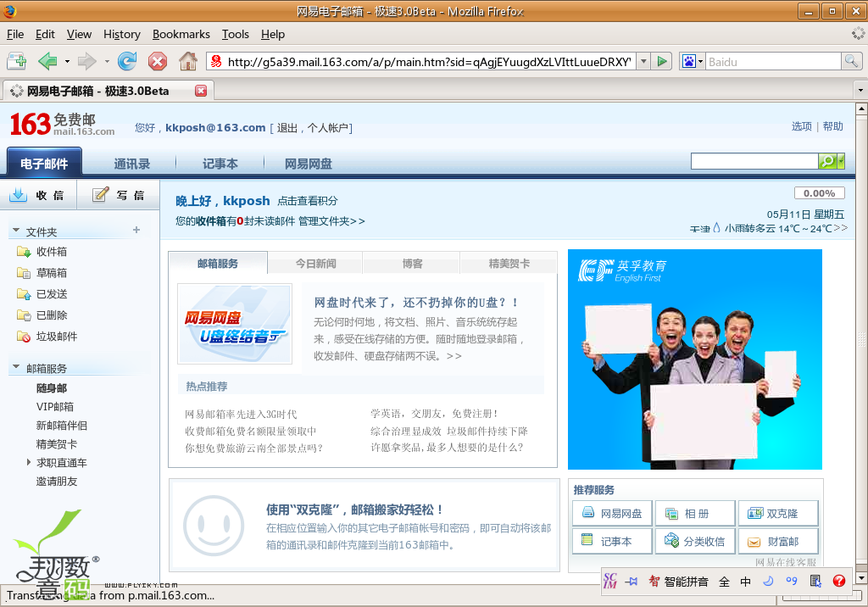Switch to the 今日新闻 tab

(x=315, y=264)
